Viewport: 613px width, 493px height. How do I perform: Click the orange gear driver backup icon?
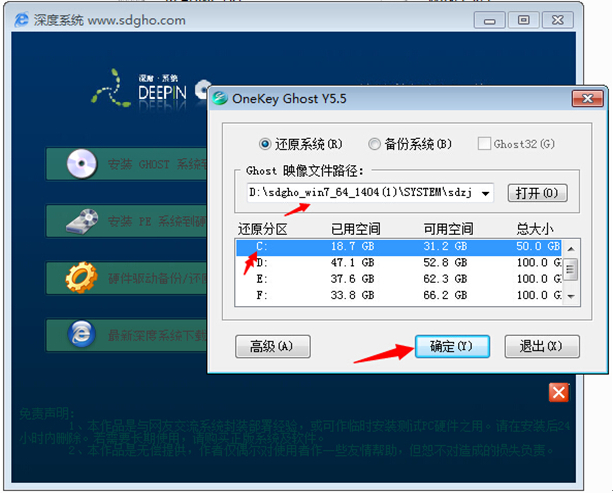click(80, 276)
